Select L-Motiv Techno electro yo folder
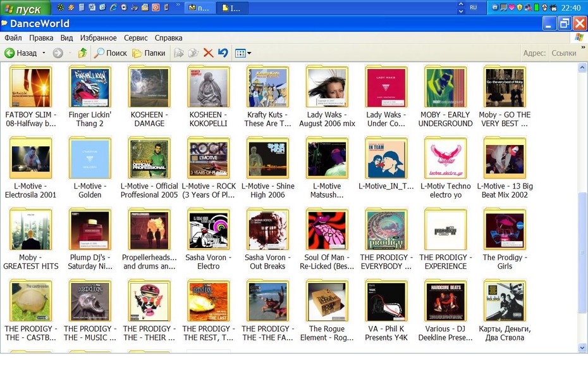588x383 pixels. point(446,168)
